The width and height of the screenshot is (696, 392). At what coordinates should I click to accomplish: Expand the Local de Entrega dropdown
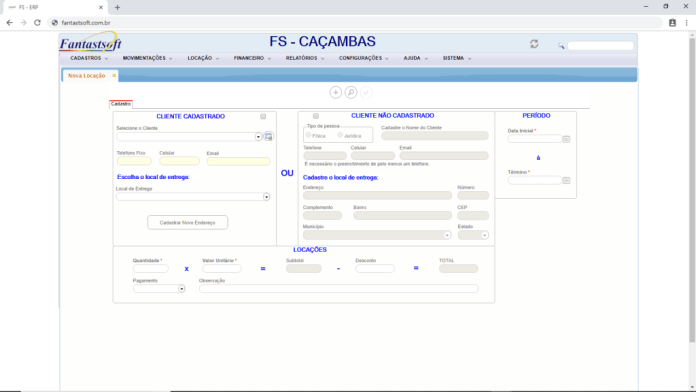click(x=266, y=197)
